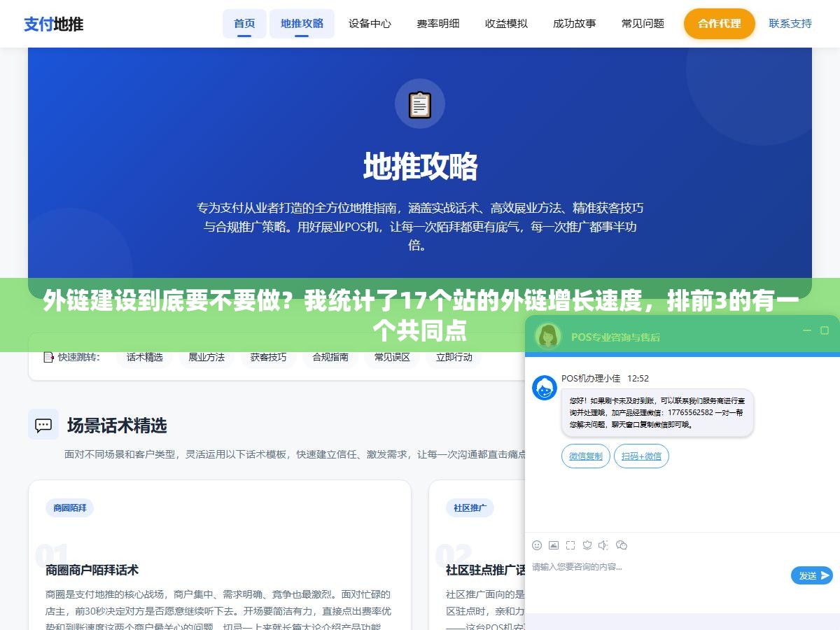Open 收益模拟 in the navigation

[506, 23]
